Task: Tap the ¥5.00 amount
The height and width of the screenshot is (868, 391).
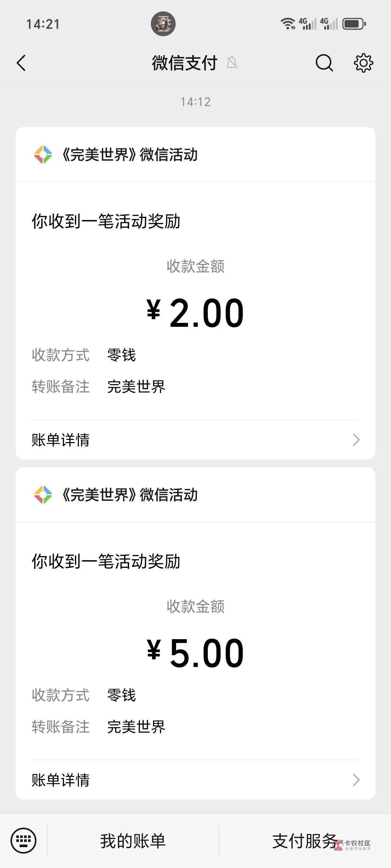Action: coord(195,653)
